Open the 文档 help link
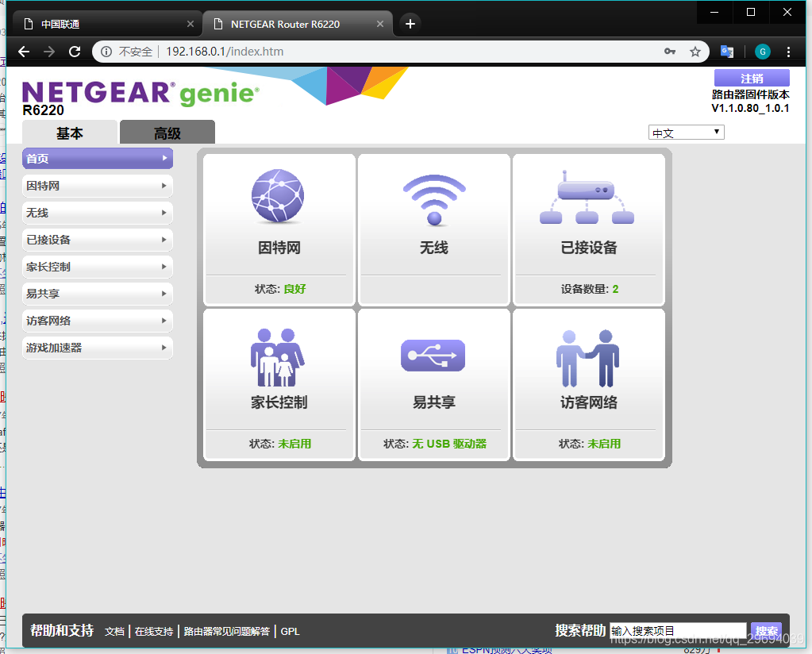The image size is (812, 654). (114, 631)
